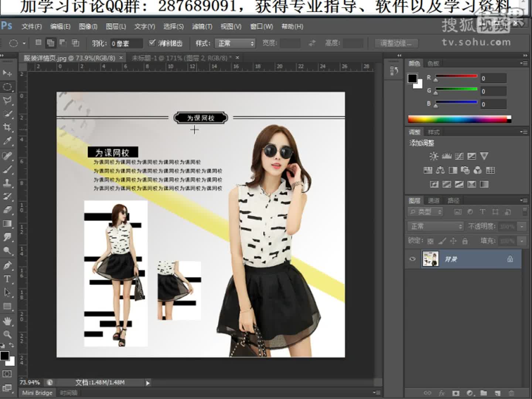Open the tool preset picker arrow

click(24, 43)
